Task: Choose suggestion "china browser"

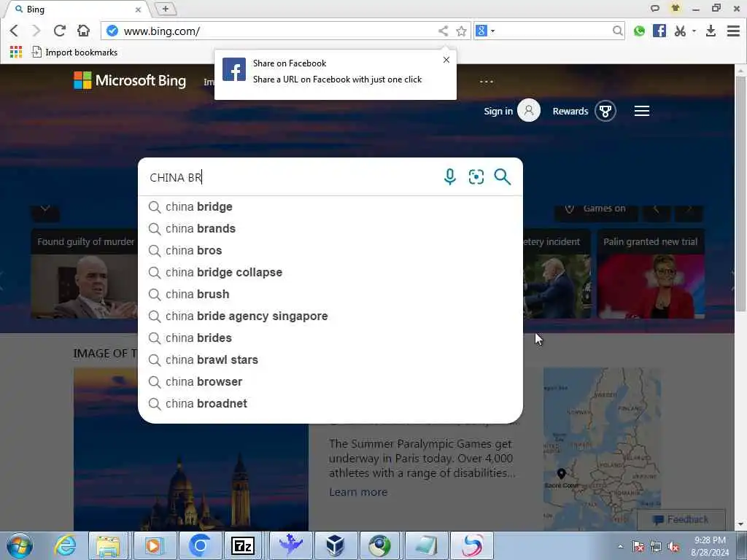Action: 330,382
